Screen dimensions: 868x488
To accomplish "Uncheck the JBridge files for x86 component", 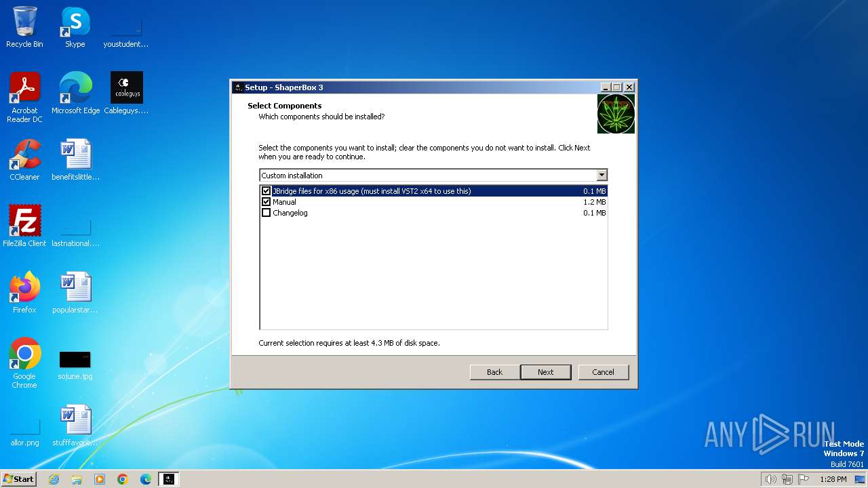I will [x=266, y=191].
